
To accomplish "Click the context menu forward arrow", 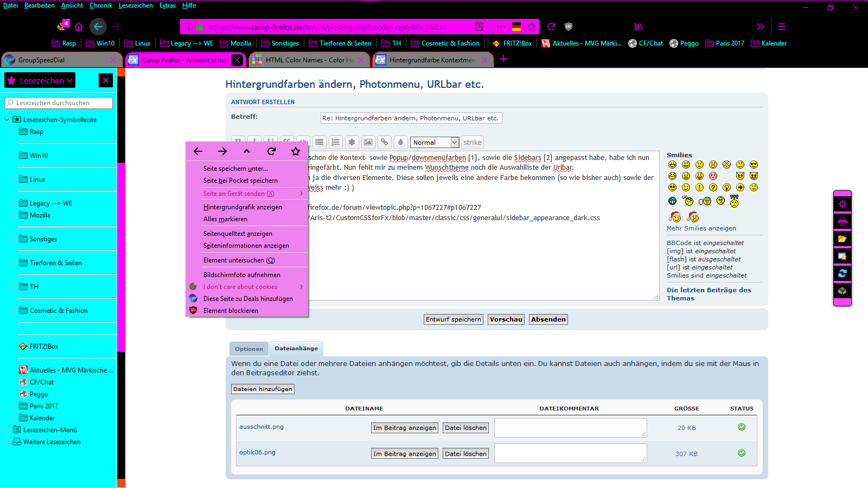I will coord(222,151).
